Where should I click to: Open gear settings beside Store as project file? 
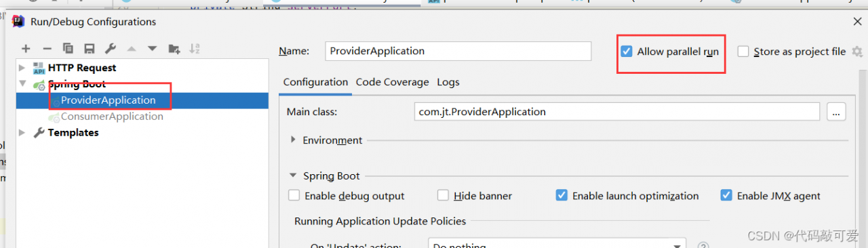point(857,51)
